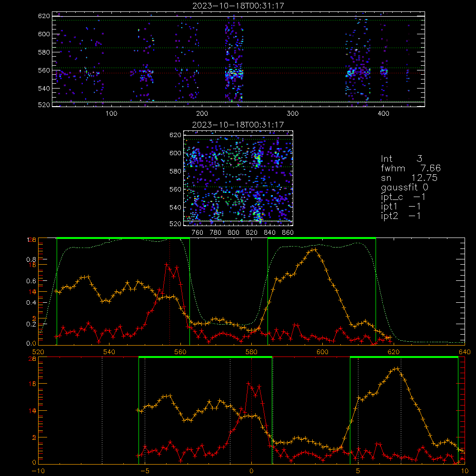Click the hot spot near x=830 in middle image

point(258,158)
